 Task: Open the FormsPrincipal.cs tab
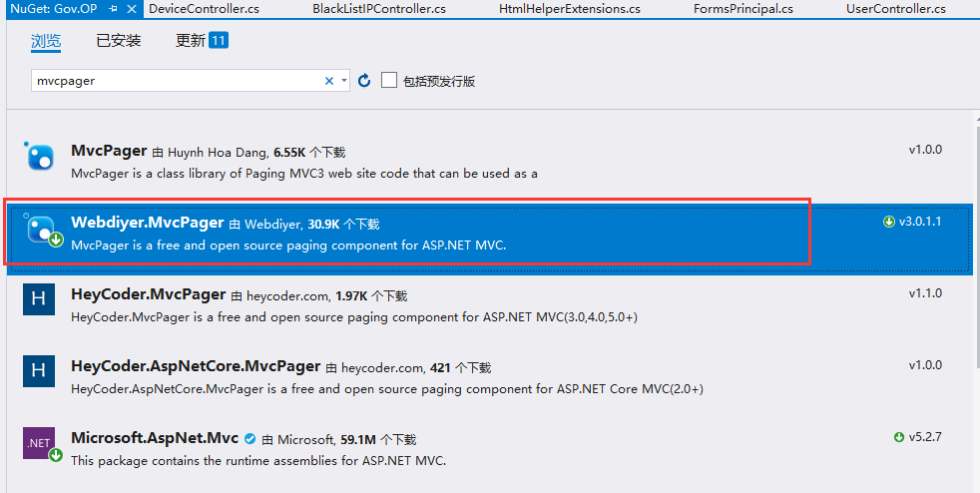(x=743, y=9)
